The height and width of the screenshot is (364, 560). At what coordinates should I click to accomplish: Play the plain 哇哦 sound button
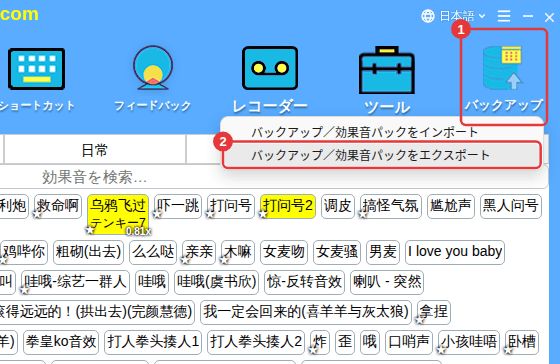[x=152, y=282]
